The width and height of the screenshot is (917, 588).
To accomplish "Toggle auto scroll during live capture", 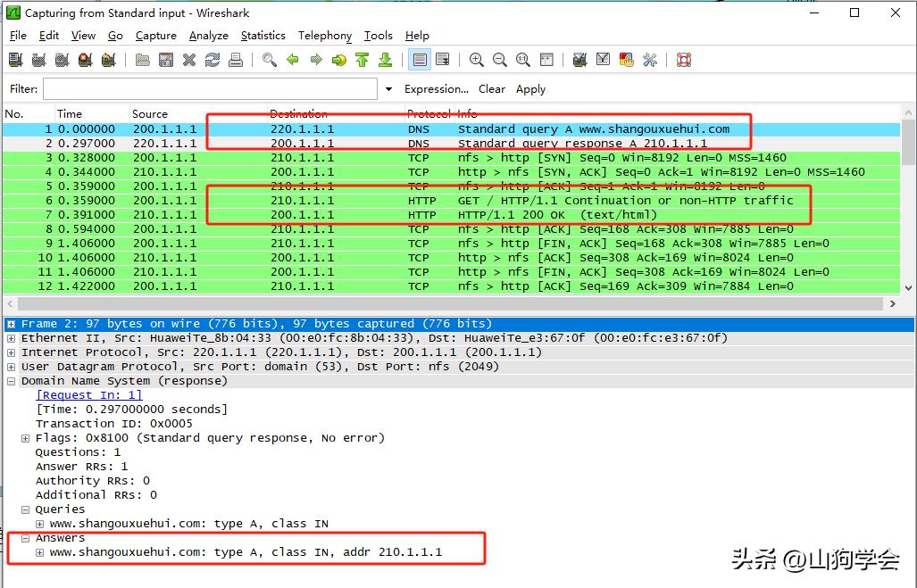I will pyautogui.click(x=442, y=60).
